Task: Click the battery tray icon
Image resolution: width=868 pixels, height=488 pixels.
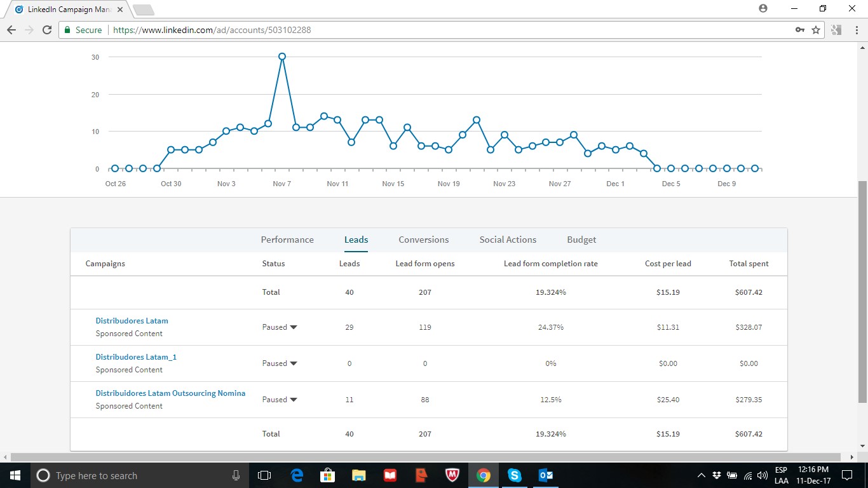Action: click(x=732, y=475)
